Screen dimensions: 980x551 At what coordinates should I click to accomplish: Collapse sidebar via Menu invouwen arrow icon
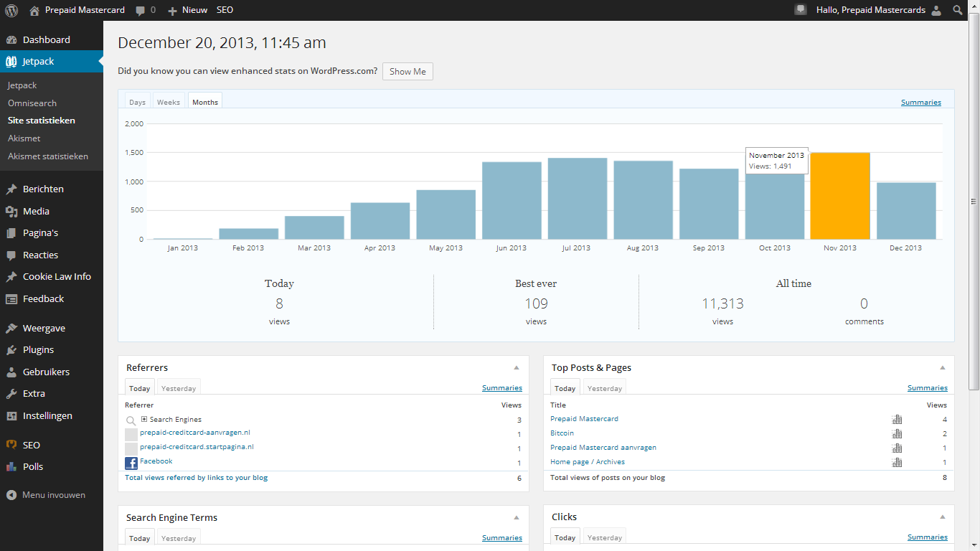[11, 495]
